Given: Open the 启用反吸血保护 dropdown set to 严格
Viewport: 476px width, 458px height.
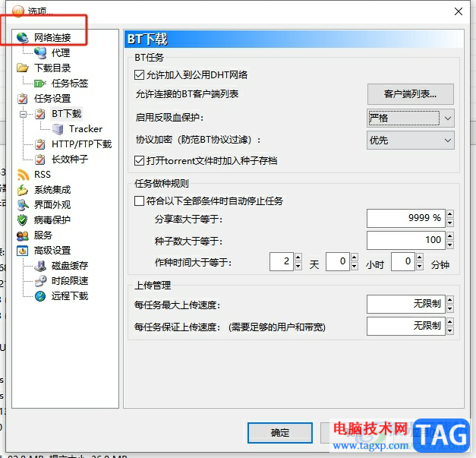Looking at the screenshot, I should pos(411,118).
